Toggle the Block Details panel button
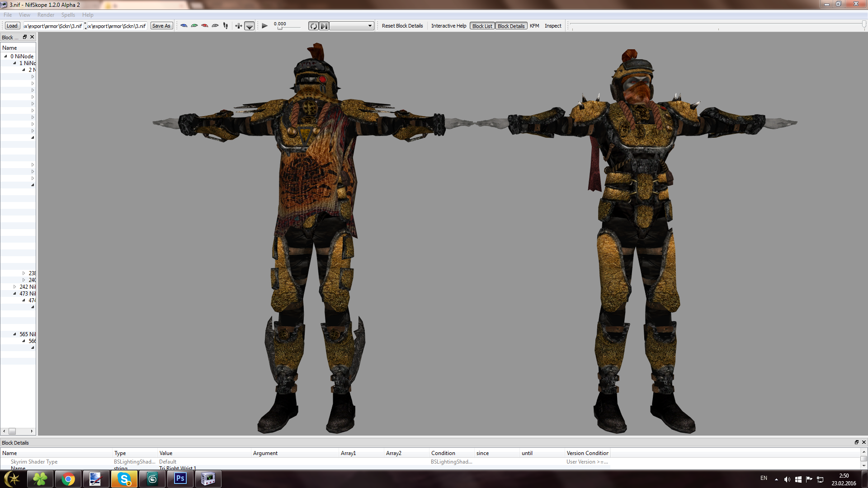Image resolution: width=868 pixels, height=488 pixels. (x=511, y=26)
